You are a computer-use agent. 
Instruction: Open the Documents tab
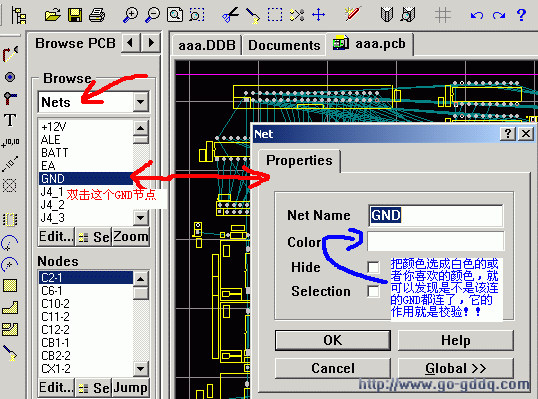point(284,45)
